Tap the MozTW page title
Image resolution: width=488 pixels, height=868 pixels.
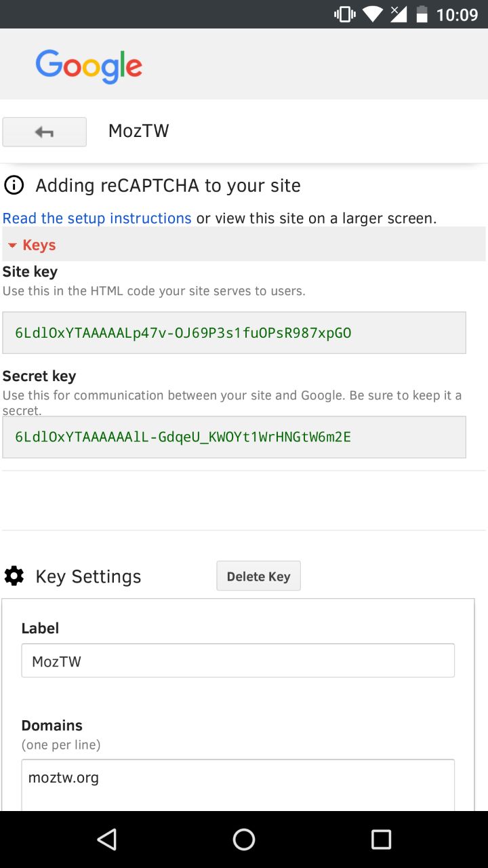click(138, 131)
